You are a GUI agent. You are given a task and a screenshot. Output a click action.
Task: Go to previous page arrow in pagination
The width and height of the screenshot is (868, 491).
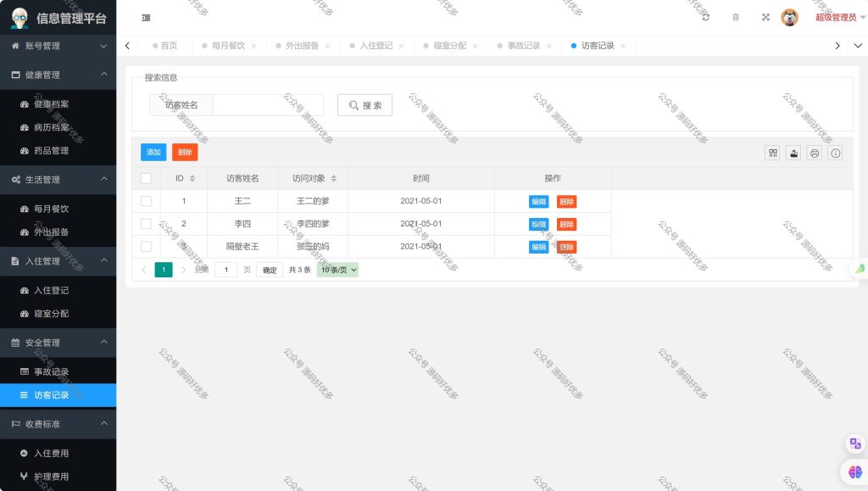pyautogui.click(x=144, y=270)
